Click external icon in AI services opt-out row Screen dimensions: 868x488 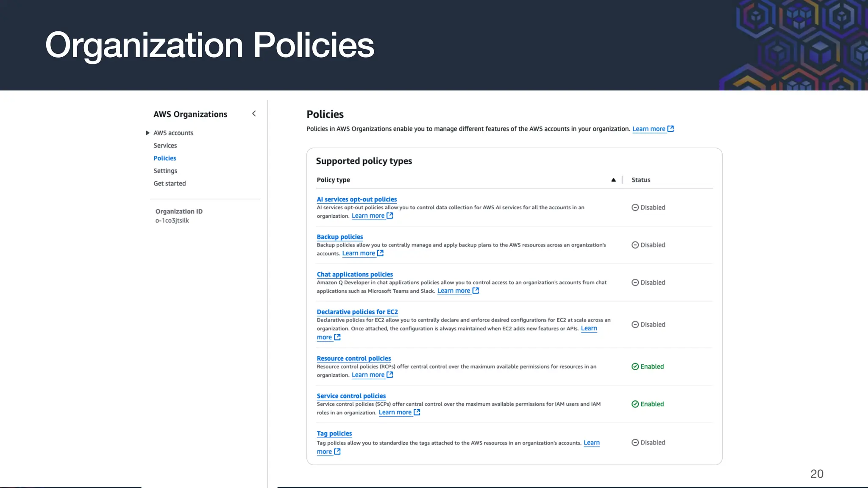[390, 216]
